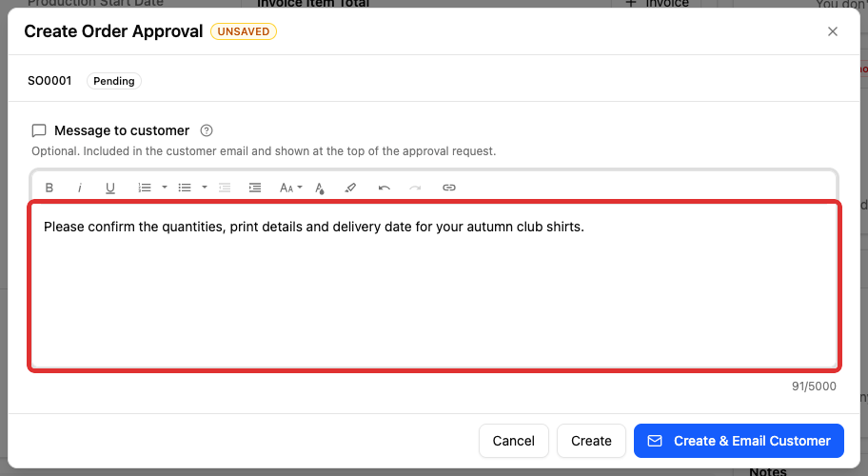Decrease indent of message text
The width and height of the screenshot is (868, 476).
point(225,188)
